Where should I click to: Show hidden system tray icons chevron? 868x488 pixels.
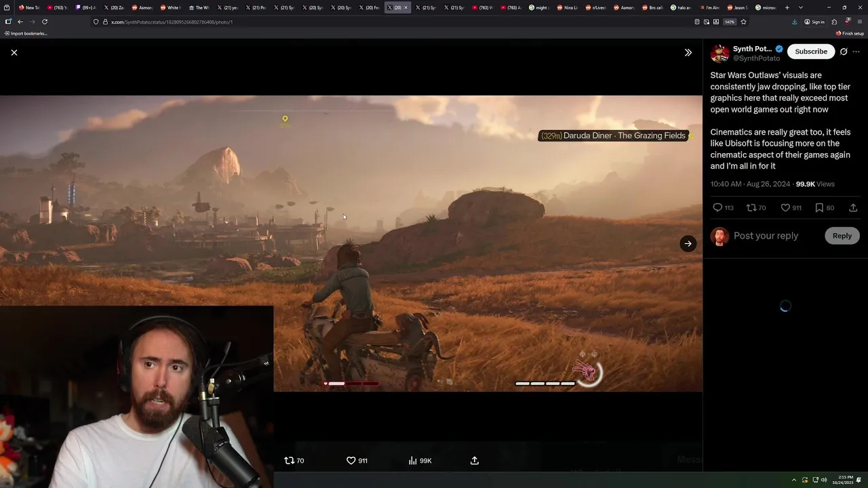794,480
